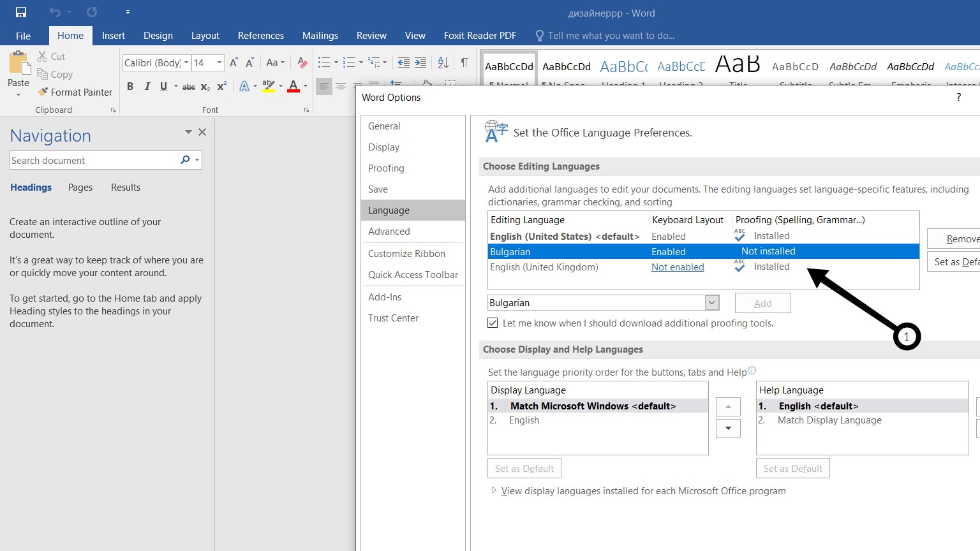Align text left

pos(324,86)
